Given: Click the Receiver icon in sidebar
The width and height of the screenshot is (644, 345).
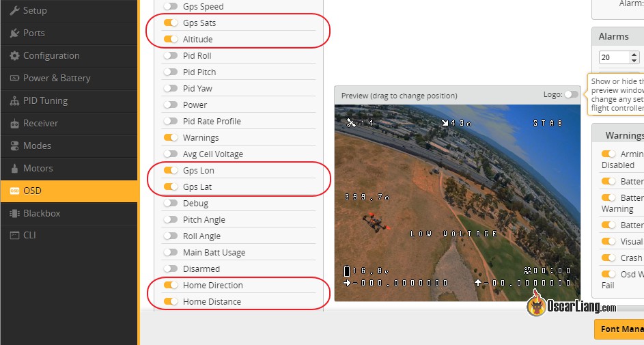Looking at the screenshot, I should click(15, 123).
